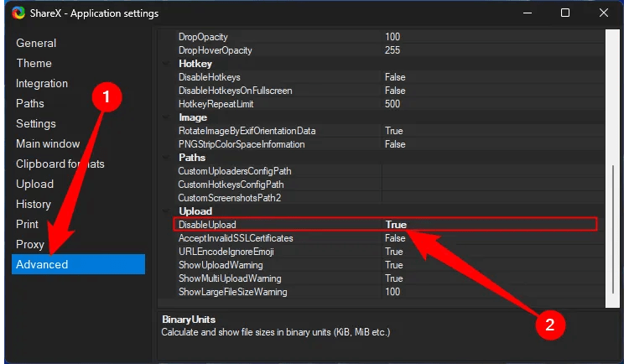The height and width of the screenshot is (364, 629).
Task: Open the Print settings section
Action: pyautogui.click(x=27, y=224)
